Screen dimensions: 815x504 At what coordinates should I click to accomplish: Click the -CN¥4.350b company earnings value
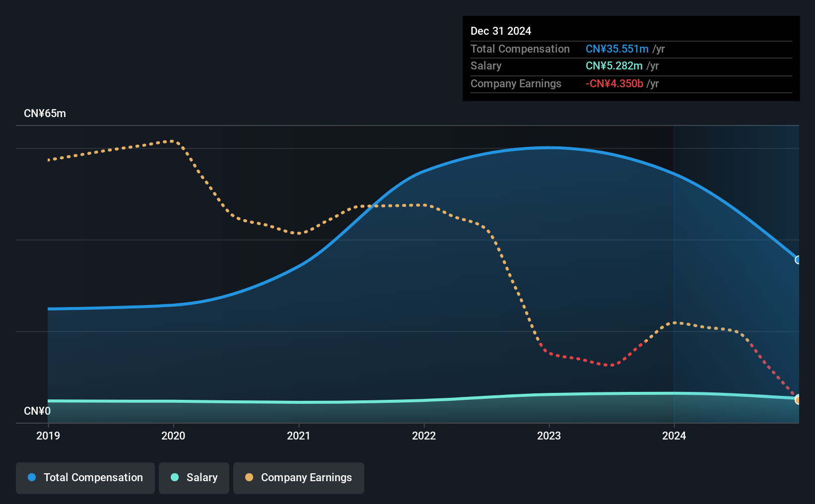(614, 84)
